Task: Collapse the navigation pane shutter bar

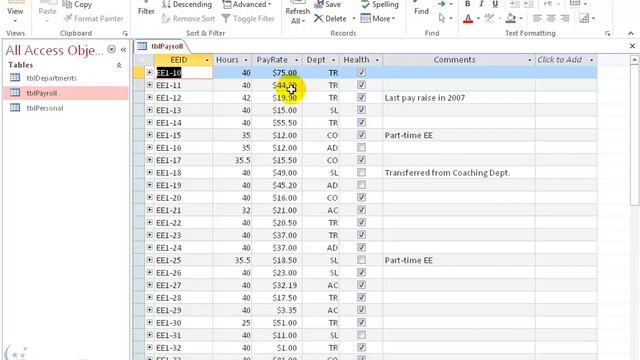Action: coord(123,50)
